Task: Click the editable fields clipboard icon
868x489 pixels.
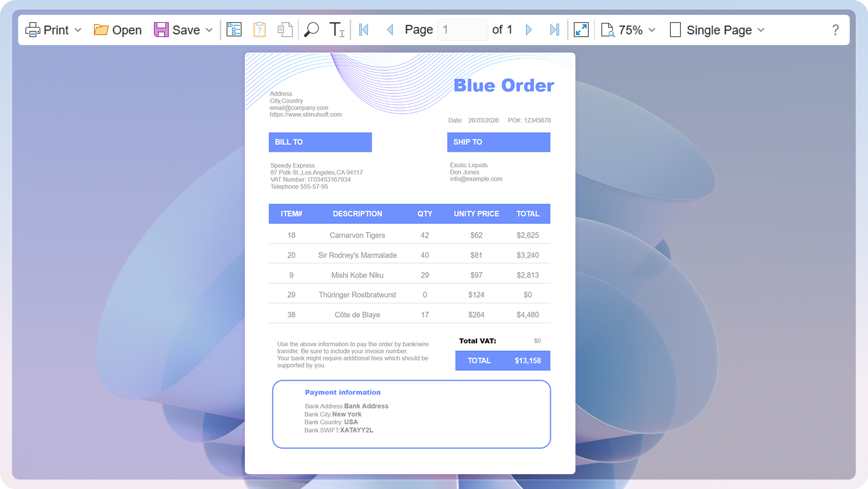Action: point(259,30)
